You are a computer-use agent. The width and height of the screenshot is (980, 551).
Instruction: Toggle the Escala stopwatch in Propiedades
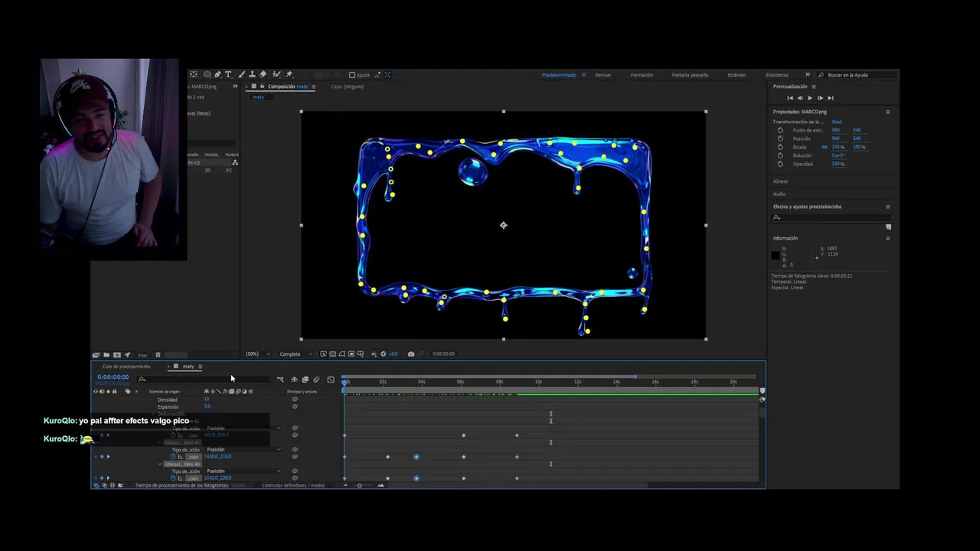click(x=780, y=147)
